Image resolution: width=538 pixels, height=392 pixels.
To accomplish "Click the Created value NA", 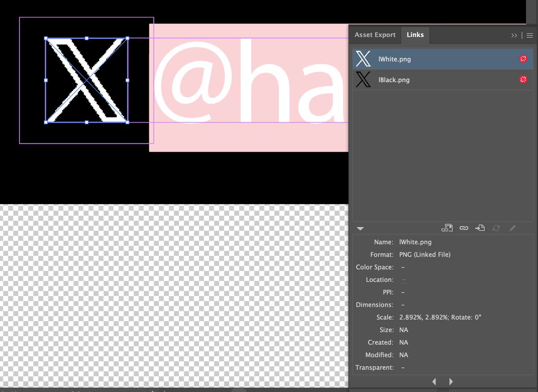I will point(403,342).
